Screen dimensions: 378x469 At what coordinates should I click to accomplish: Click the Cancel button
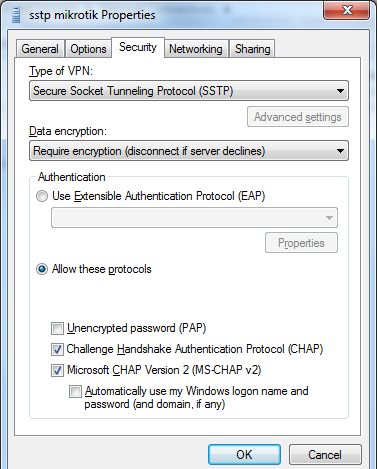[x=325, y=454]
